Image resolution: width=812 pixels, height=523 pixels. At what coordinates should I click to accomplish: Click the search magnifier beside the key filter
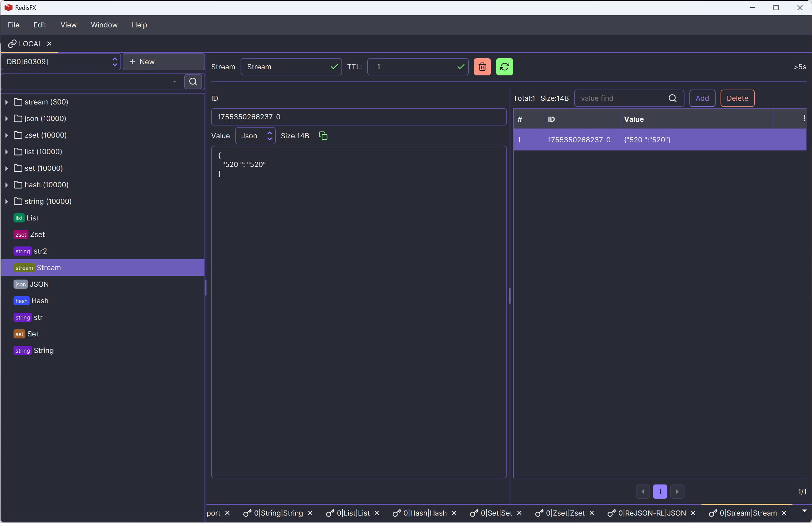click(193, 81)
